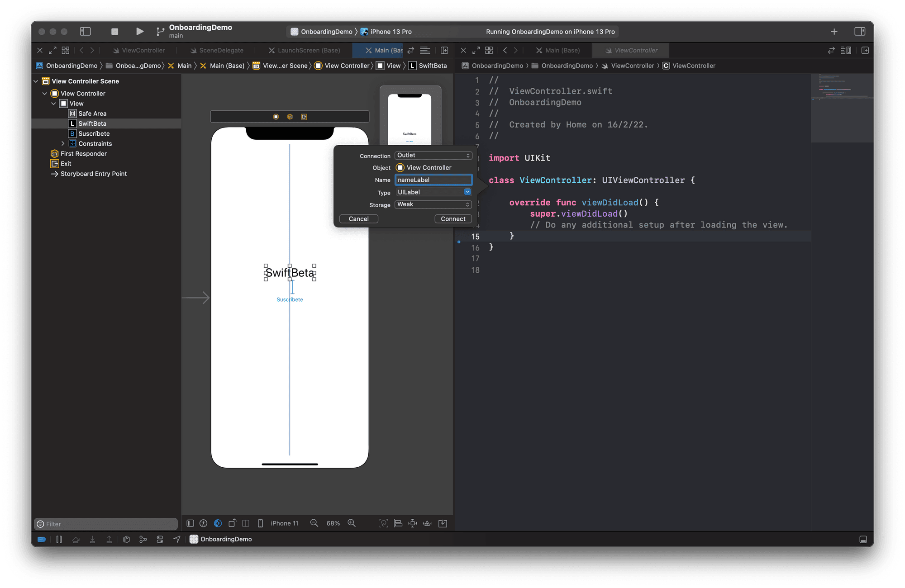Image resolution: width=905 pixels, height=588 pixels.
Task: Close the left editor pane
Action: 40,50
